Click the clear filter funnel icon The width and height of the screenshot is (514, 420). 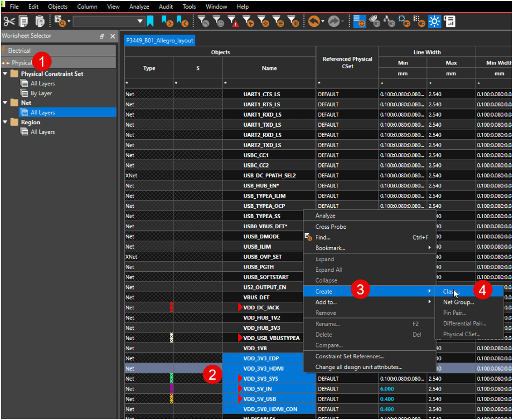tap(203, 21)
